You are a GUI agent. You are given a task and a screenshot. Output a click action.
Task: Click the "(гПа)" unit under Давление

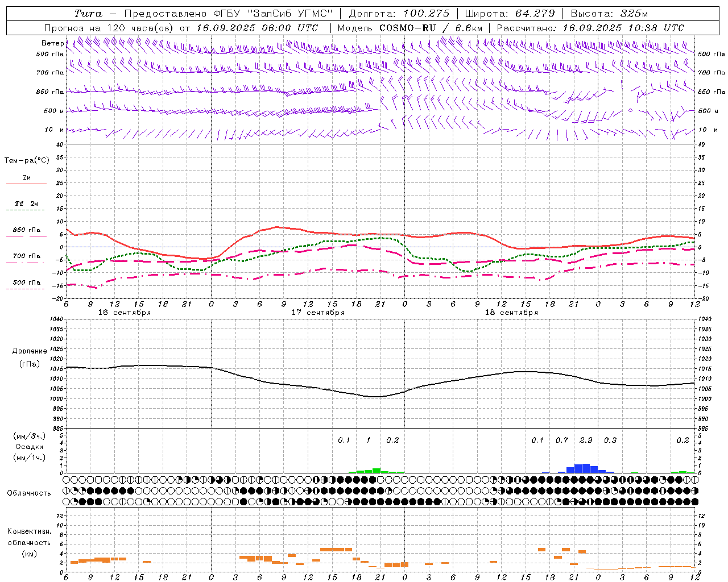tap(29, 364)
